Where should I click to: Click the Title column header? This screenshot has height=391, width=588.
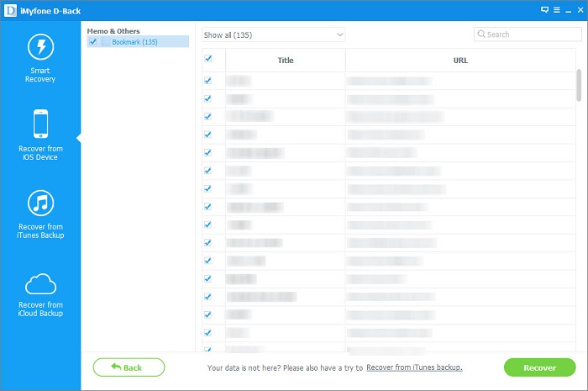click(x=286, y=60)
